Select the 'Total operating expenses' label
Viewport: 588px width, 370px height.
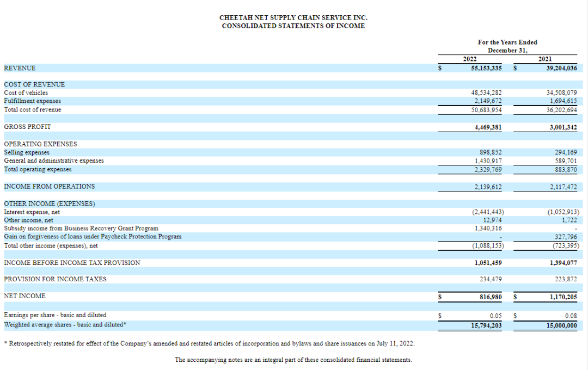(x=38, y=169)
